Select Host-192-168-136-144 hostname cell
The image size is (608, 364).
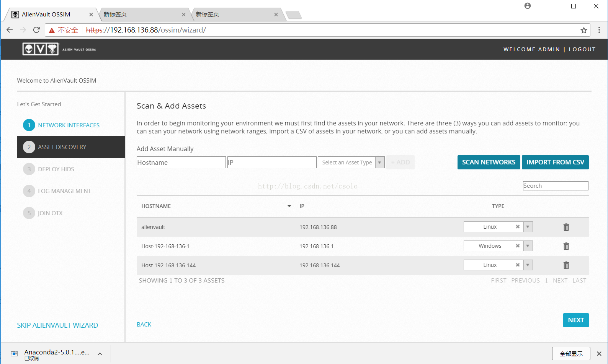168,265
